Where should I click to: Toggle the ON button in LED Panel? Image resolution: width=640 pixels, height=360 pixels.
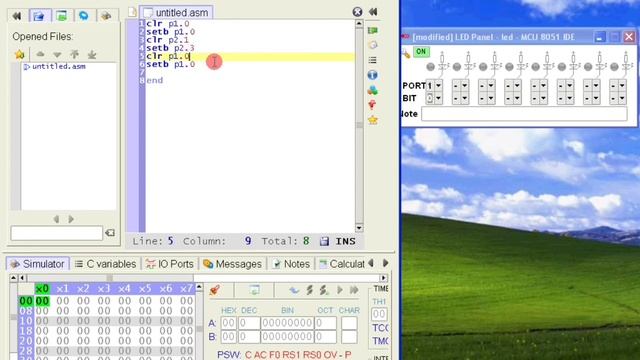[421, 52]
